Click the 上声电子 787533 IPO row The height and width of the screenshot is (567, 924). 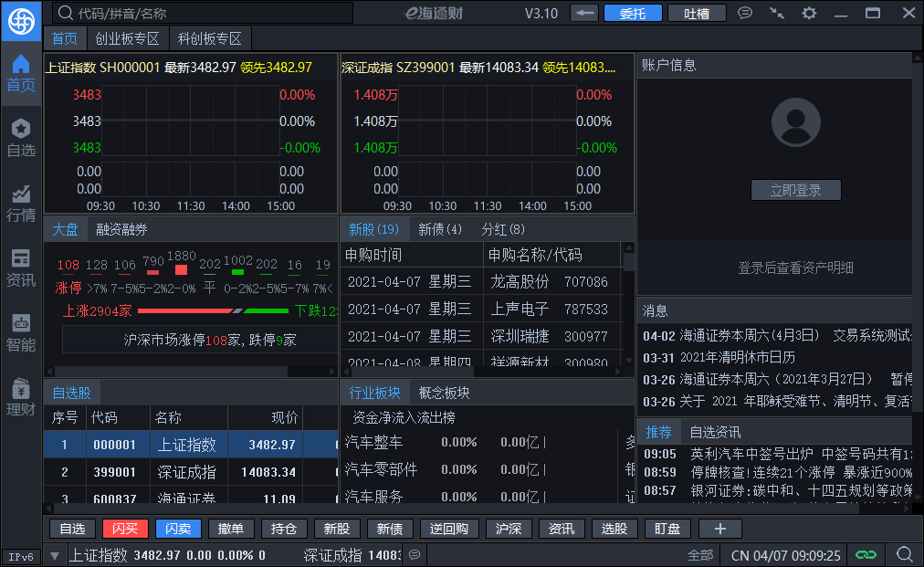pos(481,309)
